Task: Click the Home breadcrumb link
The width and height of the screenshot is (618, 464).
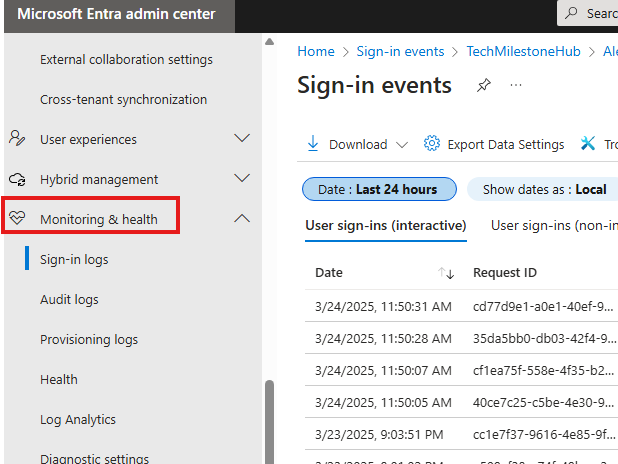Action: pyautogui.click(x=316, y=51)
